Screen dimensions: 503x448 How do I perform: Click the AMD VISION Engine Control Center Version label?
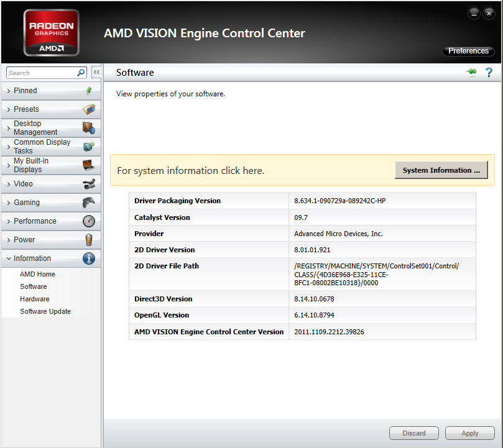209,332
